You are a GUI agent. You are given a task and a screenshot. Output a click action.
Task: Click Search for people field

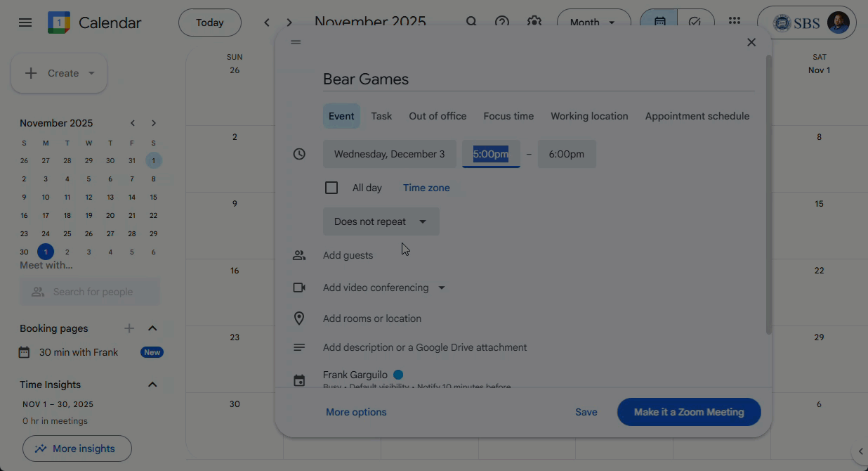(x=90, y=292)
